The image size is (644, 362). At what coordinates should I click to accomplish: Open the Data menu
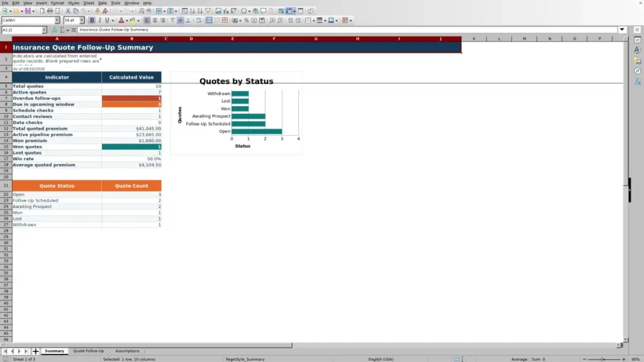[x=103, y=3]
